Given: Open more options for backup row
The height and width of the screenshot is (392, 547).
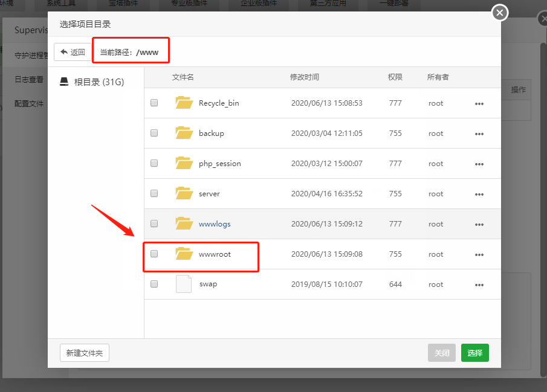Looking at the screenshot, I should click(x=479, y=134).
